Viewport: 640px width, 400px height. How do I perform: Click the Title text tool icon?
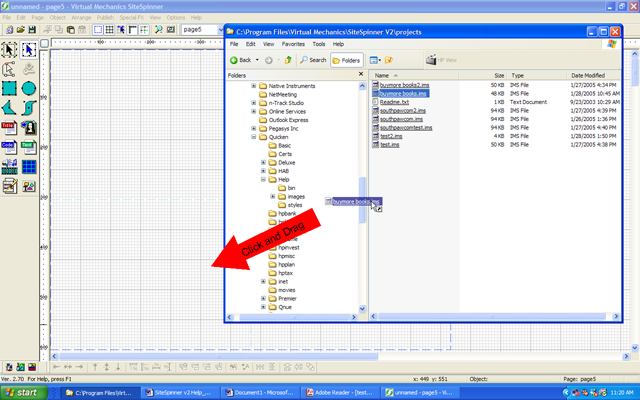tap(9, 128)
